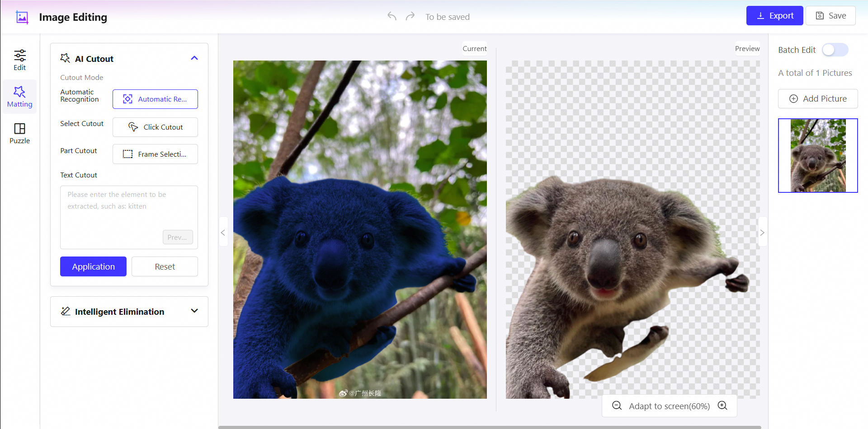Collapse the right panel with the arrow
The height and width of the screenshot is (429, 868).
point(762,233)
